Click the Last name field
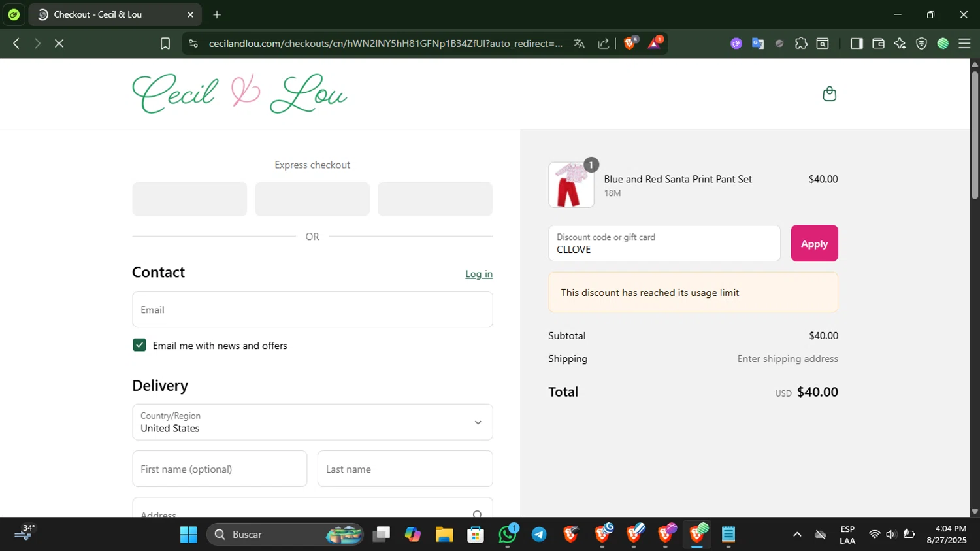The height and width of the screenshot is (551, 980). coord(405,469)
